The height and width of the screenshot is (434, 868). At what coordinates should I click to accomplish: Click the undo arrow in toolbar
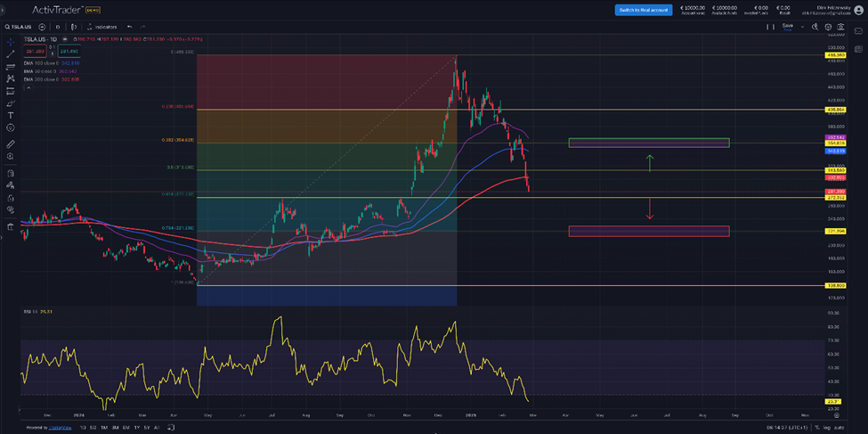tap(130, 27)
